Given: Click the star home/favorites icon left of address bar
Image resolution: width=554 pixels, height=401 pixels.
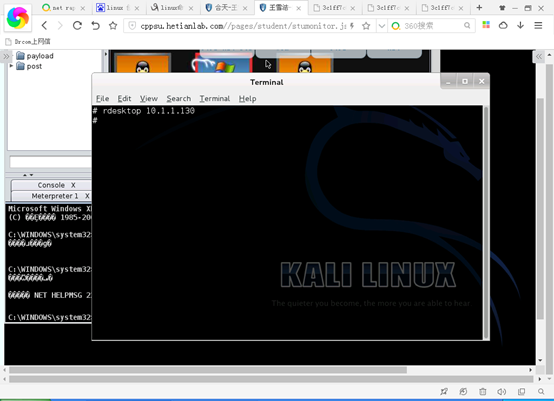Looking at the screenshot, I should 113,25.
